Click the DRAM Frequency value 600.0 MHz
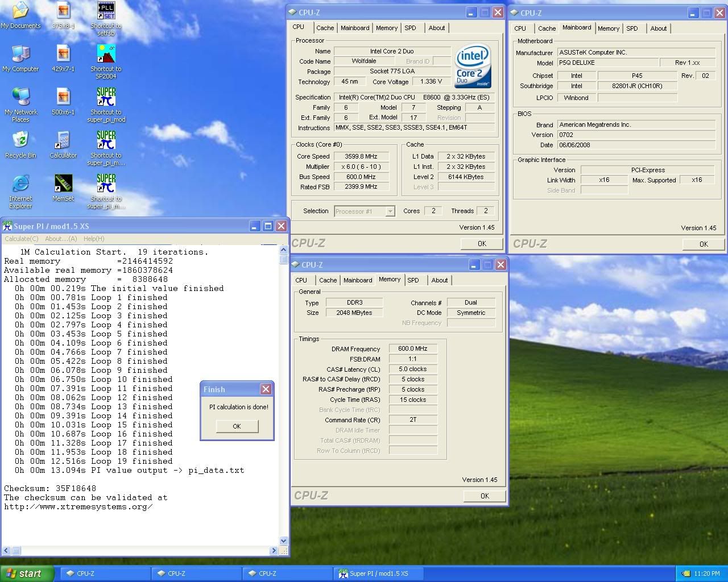 413,349
